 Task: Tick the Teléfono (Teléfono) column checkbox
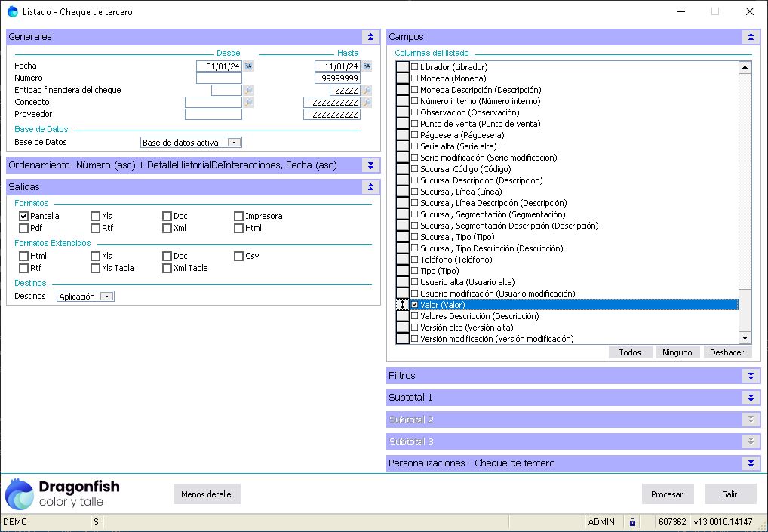point(415,260)
